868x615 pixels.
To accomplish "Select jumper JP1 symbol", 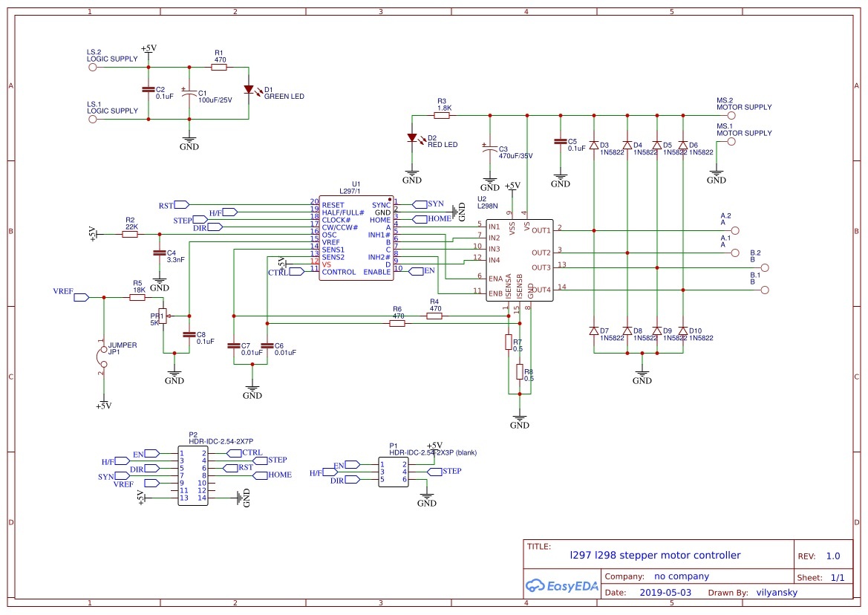I will point(103,357).
